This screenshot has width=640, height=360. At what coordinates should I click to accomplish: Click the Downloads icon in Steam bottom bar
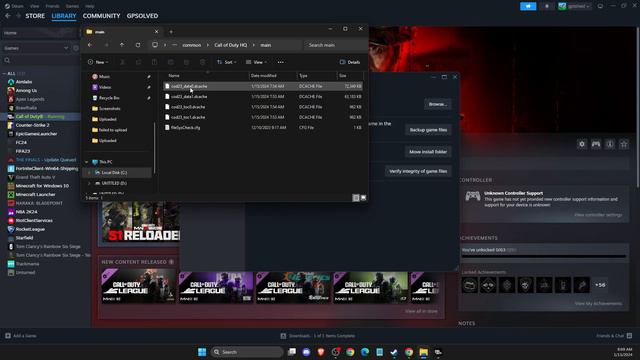tap(283, 336)
